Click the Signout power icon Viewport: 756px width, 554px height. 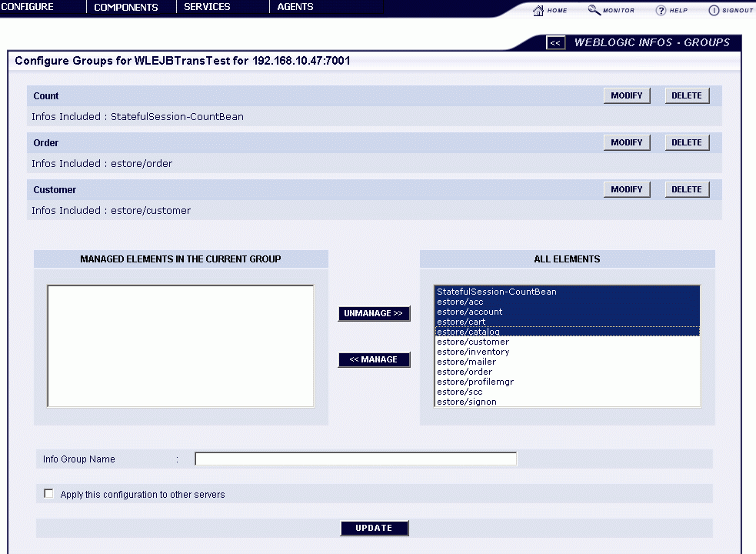[714, 10]
